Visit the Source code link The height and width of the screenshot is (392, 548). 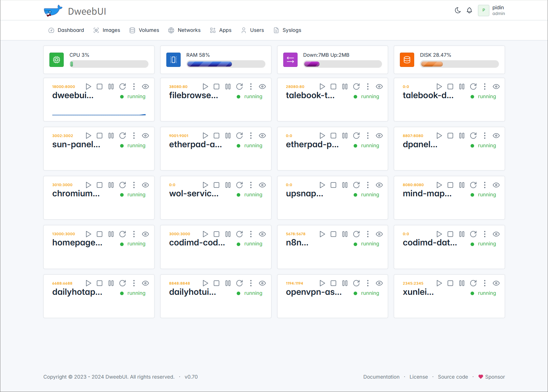453,377
